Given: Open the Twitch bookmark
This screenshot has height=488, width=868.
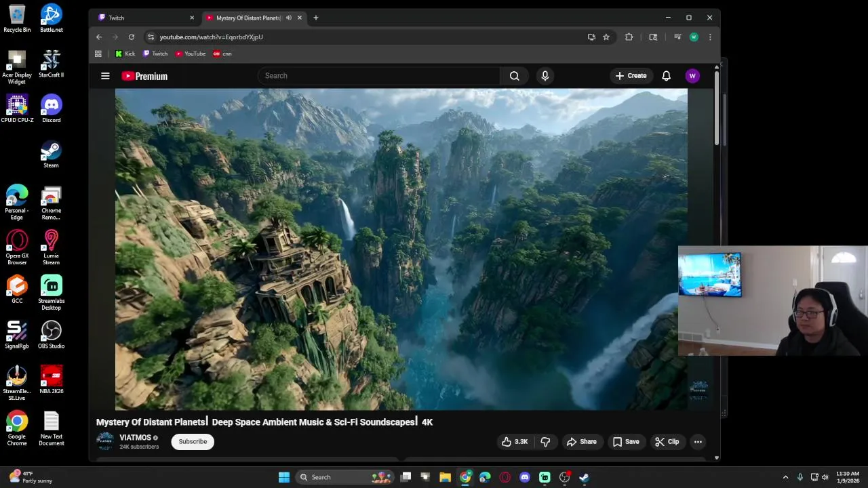Looking at the screenshot, I should 155,54.
